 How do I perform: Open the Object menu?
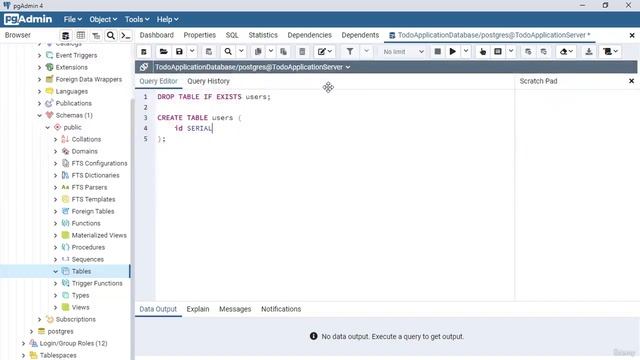[x=103, y=19]
